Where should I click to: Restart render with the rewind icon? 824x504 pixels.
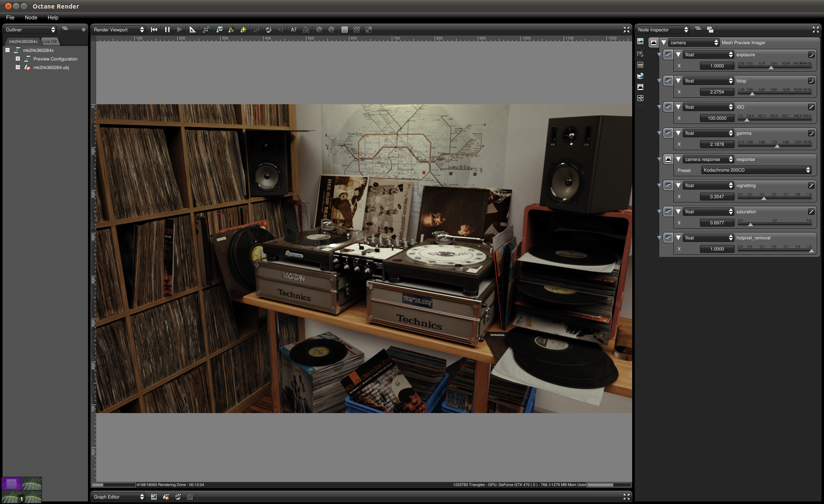coord(154,30)
